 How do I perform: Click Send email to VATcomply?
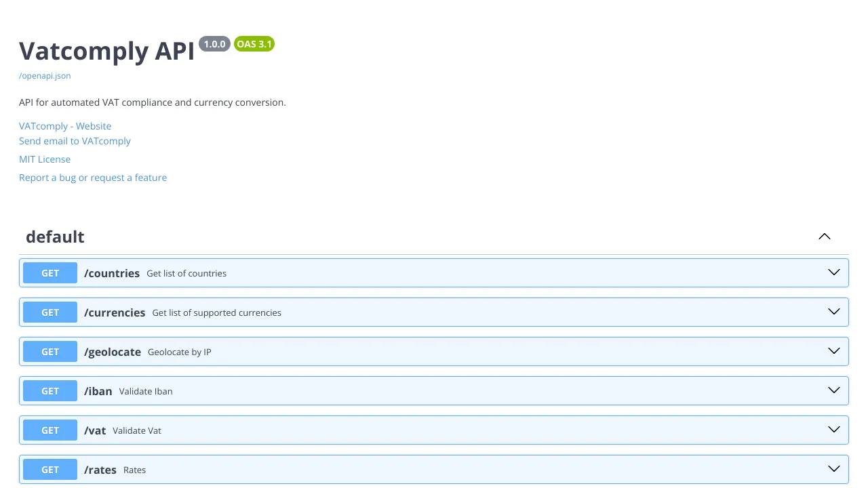pyautogui.click(x=75, y=141)
